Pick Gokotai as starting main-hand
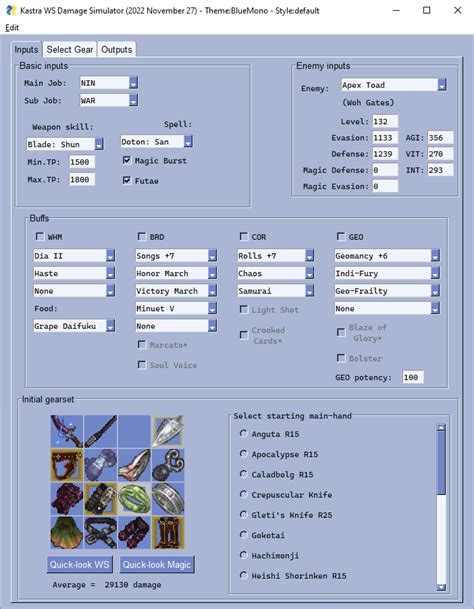 [x=244, y=535]
